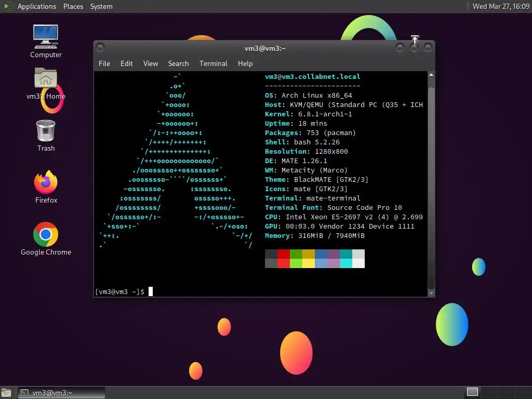Screen dimensions: 532x399
Task: Click the dark blue color block in palette
Action: click(x=321, y=254)
